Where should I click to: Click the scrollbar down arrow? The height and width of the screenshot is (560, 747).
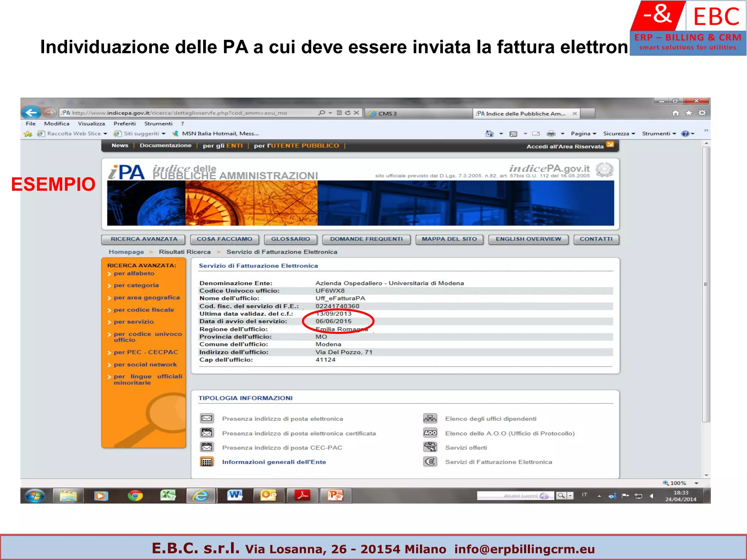(706, 475)
